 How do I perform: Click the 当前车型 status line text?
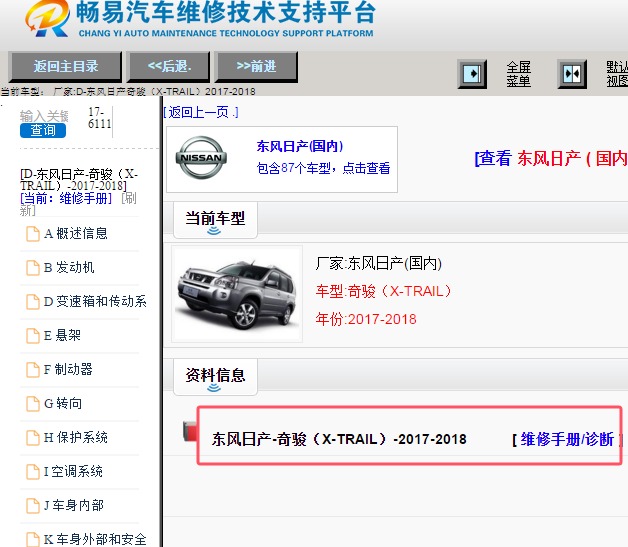(128, 92)
